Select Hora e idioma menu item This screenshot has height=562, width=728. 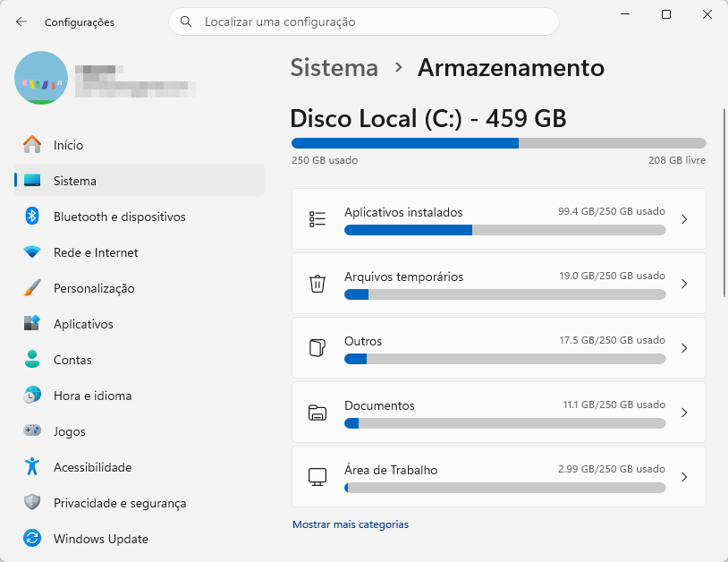tap(140, 396)
